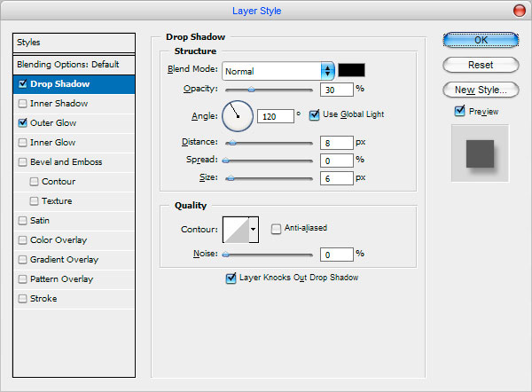Screen dimensions: 532x392
Task: Focus the Angle value field
Action: point(276,116)
